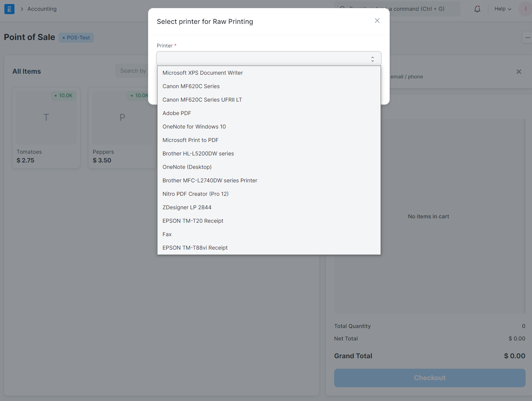Select the Tomatoes item card
Screen dimensions: 532x401
coord(46,128)
